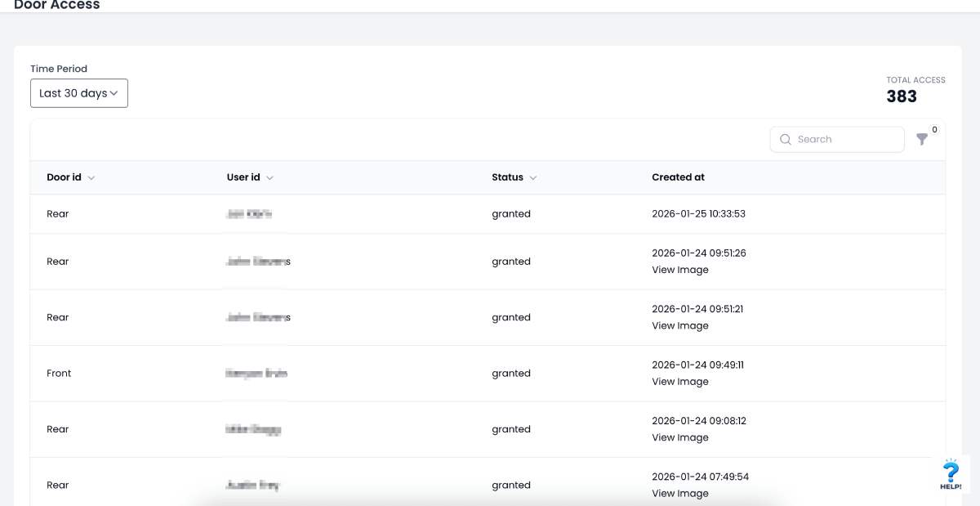Click the Door Access page title
The image size is (980, 506).
point(57,5)
